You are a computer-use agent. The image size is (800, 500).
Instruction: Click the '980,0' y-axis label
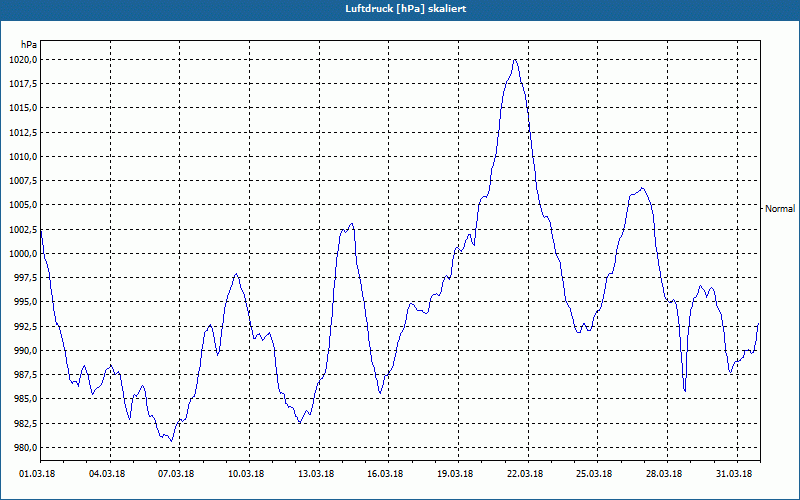pos(26,447)
